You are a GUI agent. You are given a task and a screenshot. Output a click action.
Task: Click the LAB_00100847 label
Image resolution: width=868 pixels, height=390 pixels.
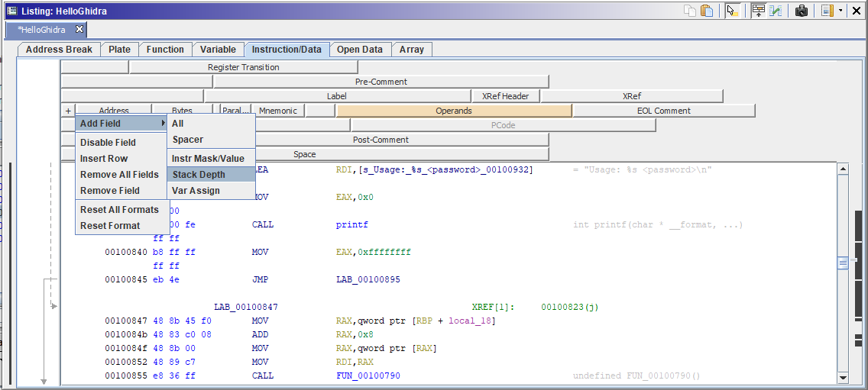tap(246, 307)
